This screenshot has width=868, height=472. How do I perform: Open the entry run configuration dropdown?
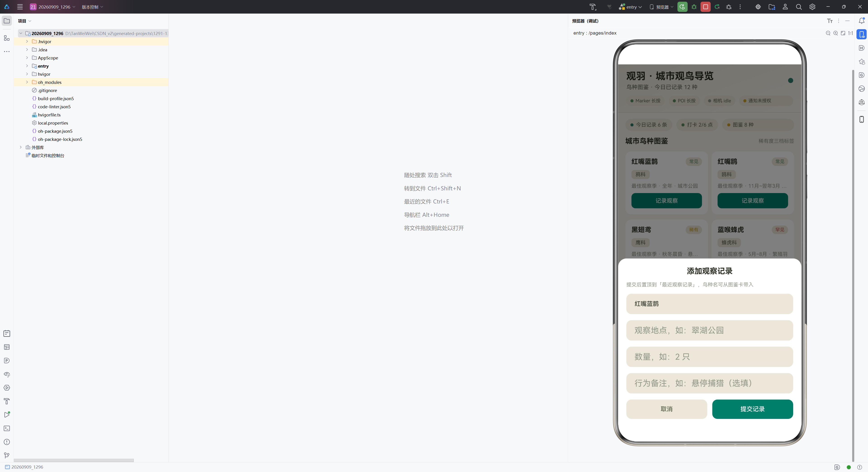point(631,7)
